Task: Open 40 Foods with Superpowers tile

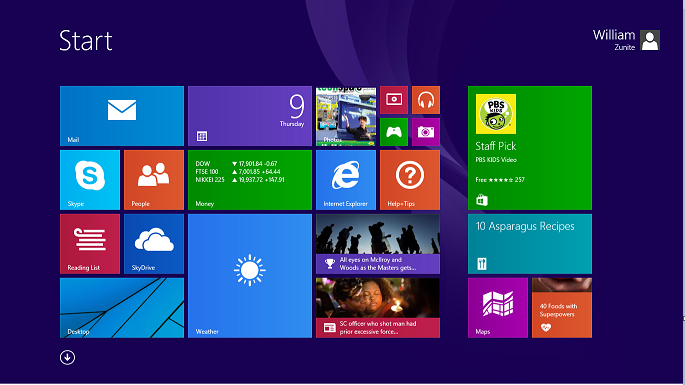Action: 562,308
